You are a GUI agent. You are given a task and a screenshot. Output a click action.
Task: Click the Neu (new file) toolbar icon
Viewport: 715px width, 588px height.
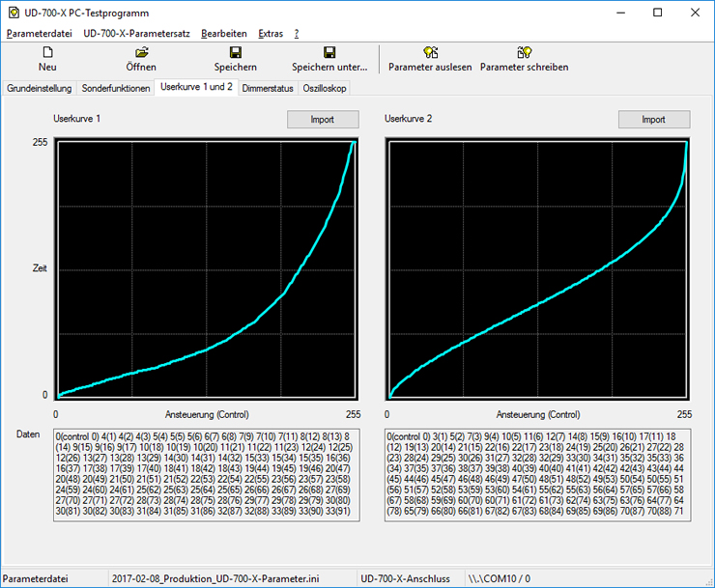pos(47,52)
